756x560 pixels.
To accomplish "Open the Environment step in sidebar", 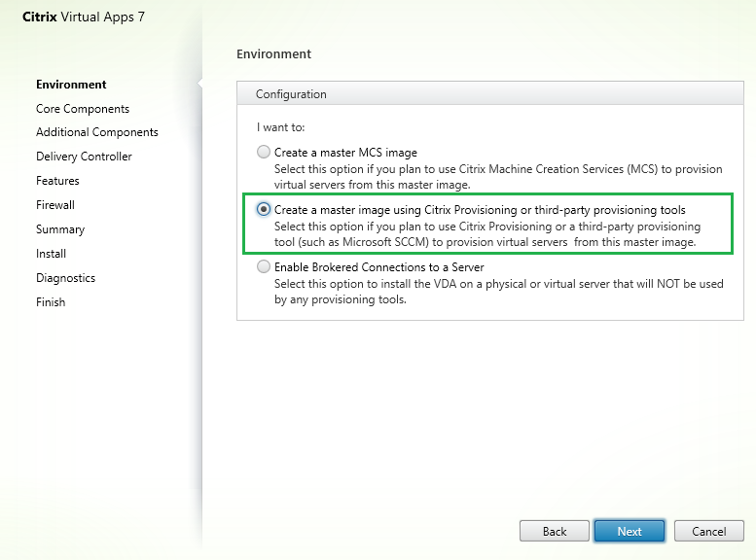I will point(71,85).
